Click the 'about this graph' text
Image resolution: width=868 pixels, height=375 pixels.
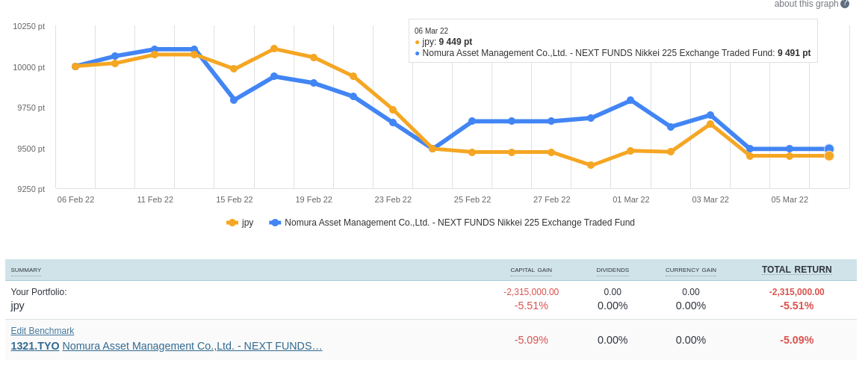tap(806, 4)
